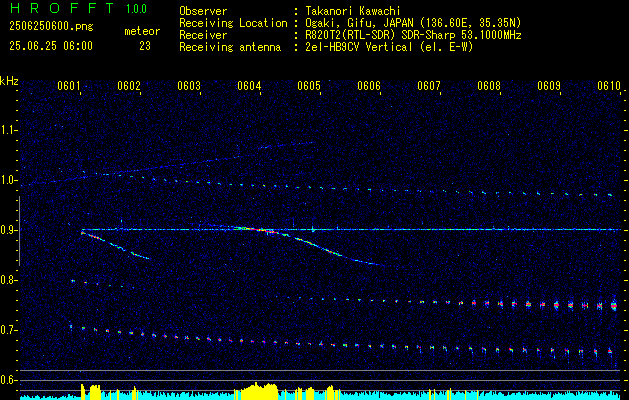
Task: Click the Receiver field label
Action: (x=203, y=35)
